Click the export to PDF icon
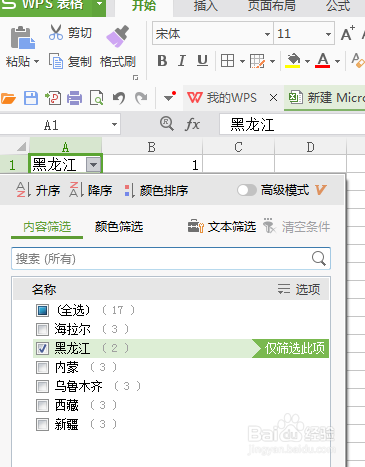Viewport: 365px width, 467px height. 53,98
